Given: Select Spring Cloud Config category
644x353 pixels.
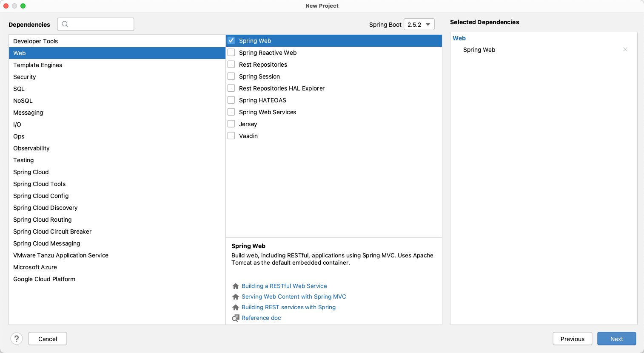Looking at the screenshot, I should [117, 196].
